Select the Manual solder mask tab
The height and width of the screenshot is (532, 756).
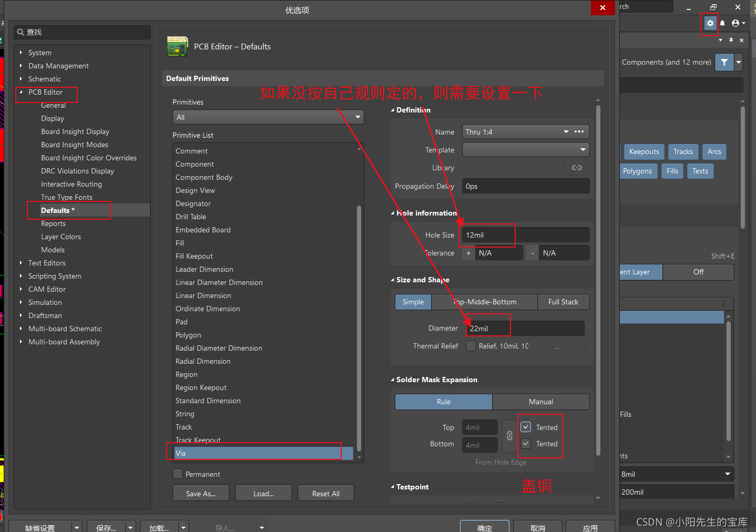coord(541,402)
